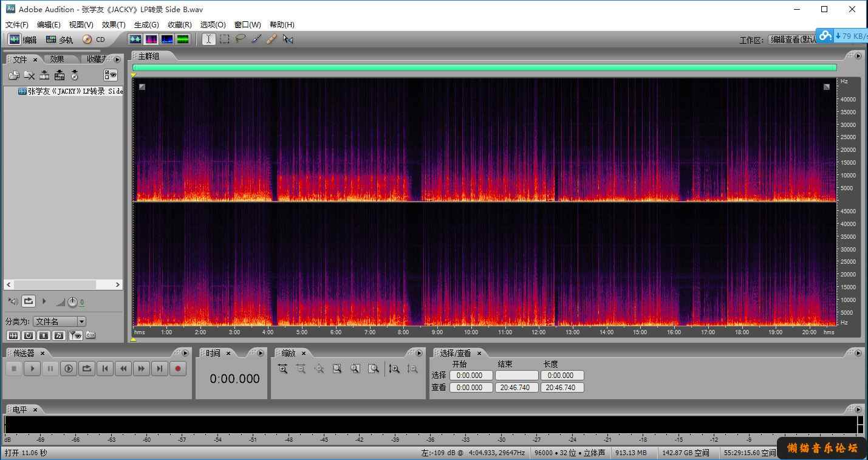The height and width of the screenshot is (460, 868).
Task: Click Play from cursor to end
Action: [x=69, y=368]
